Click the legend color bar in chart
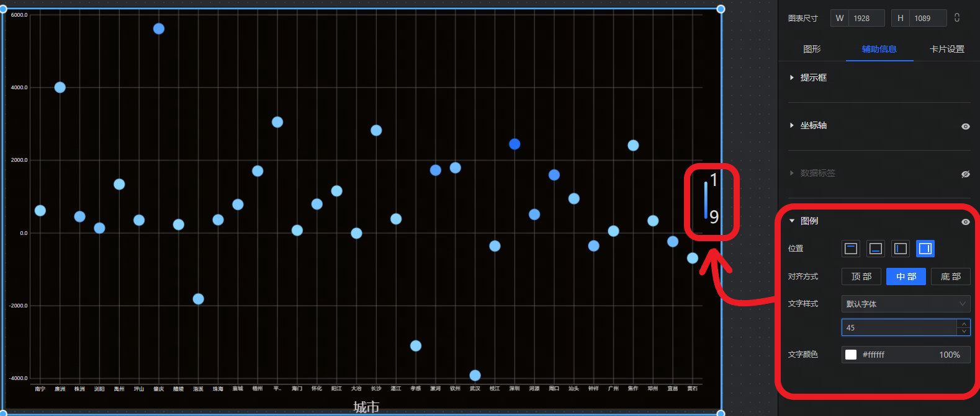Image resolution: width=980 pixels, height=416 pixels. (x=706, y=200)
